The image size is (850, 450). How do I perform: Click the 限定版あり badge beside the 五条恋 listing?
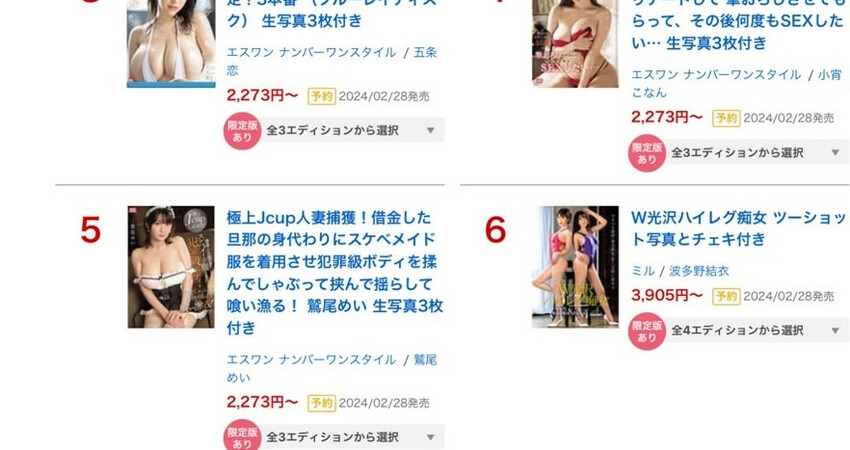pyautogui.click(x=242, y=131)
